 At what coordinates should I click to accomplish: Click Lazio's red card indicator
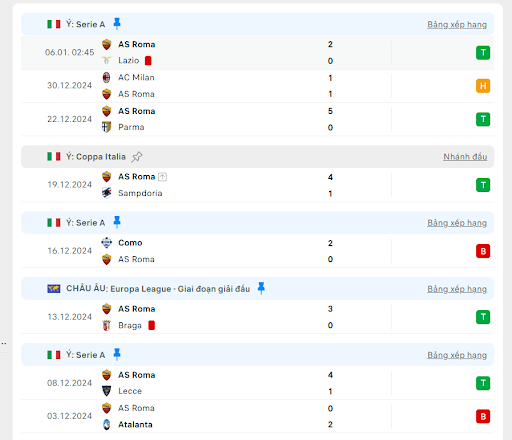tap(148, 61)
